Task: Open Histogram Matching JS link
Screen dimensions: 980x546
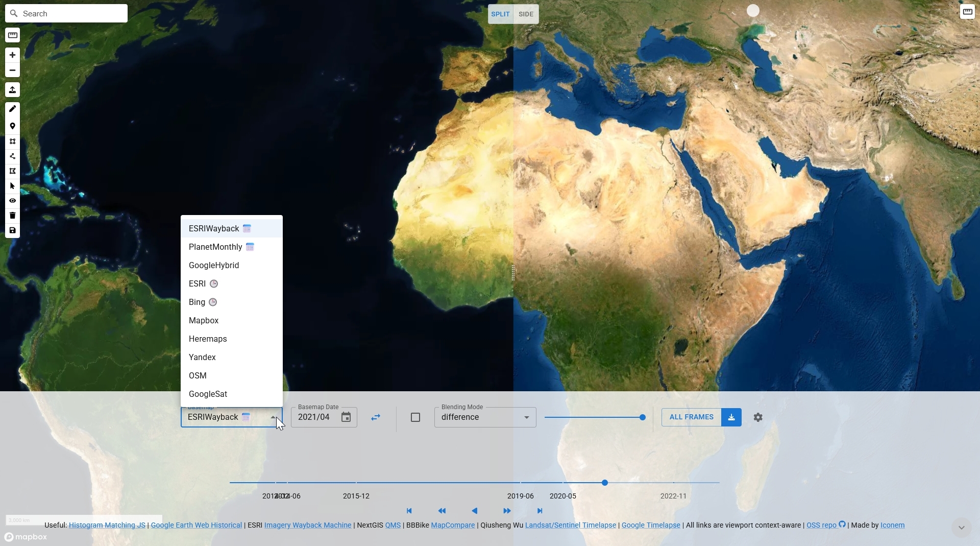Action: (107, 525)
